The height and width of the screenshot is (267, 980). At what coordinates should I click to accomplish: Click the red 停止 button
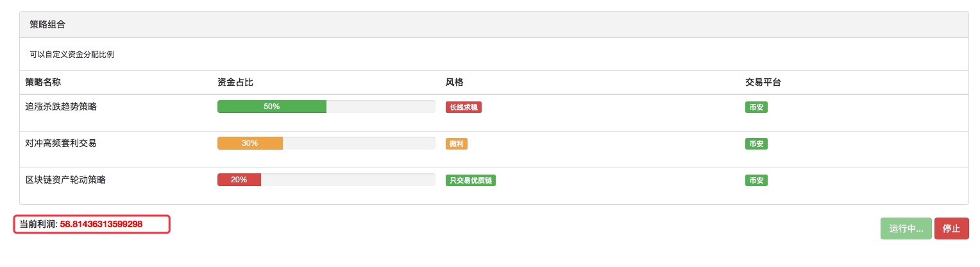pos(951,228)
